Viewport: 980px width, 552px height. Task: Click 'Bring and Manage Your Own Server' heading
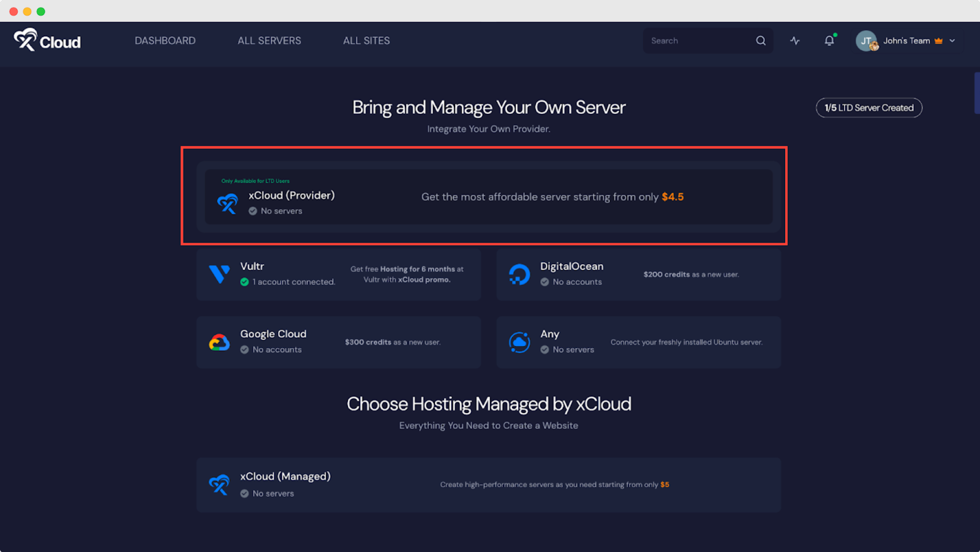(x=489, y=108)
